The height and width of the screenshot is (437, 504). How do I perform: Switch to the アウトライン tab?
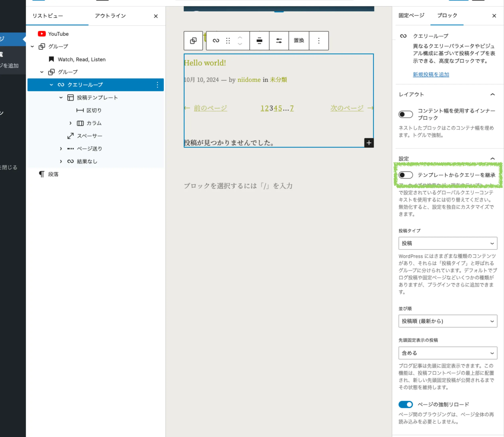coord(110,16)
